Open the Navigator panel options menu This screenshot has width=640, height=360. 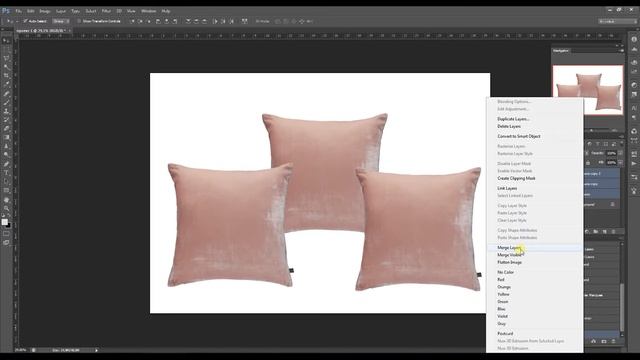[621, 51]
